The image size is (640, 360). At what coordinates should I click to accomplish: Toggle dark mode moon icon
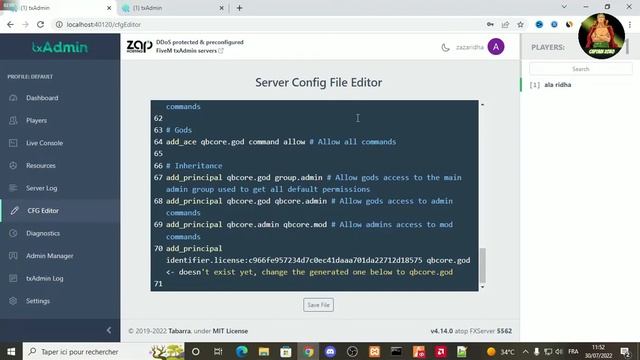(445, 47)
